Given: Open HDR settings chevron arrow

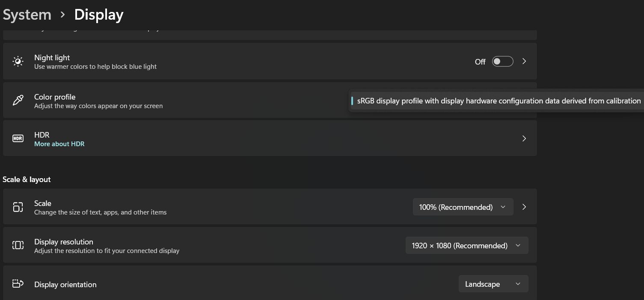Looking at the screenshot, I should (524, 138).
